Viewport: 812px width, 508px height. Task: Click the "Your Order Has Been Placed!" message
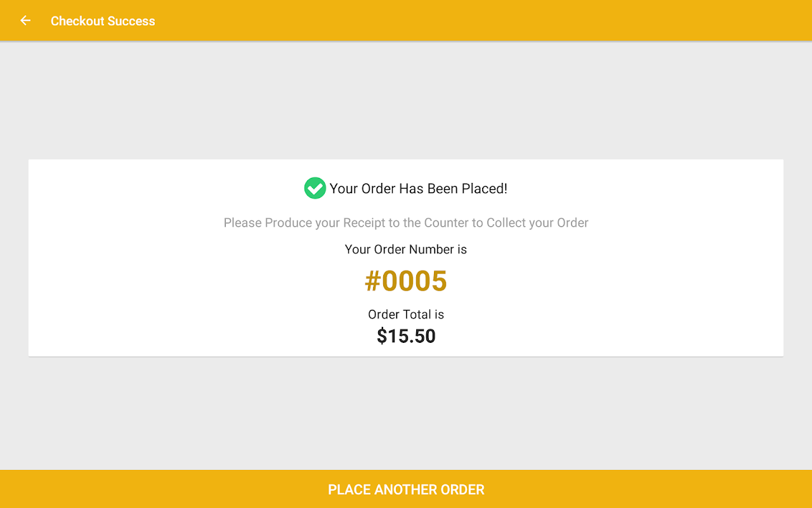click(x=418, y=189)
